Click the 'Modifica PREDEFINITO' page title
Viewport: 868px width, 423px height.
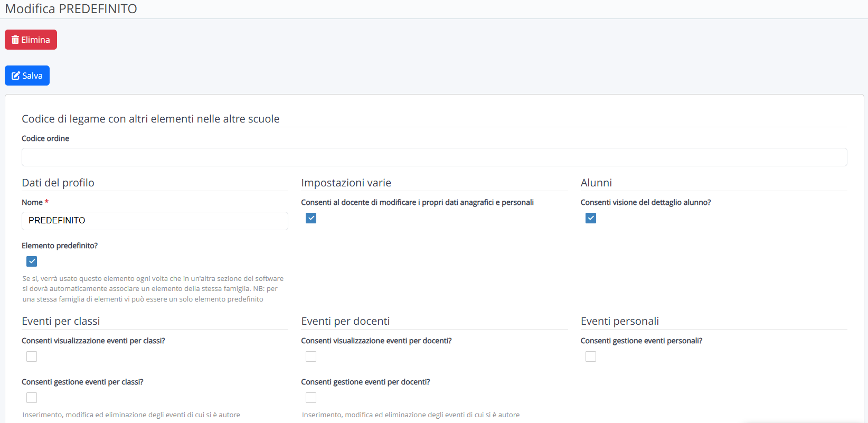coord(71,9)
